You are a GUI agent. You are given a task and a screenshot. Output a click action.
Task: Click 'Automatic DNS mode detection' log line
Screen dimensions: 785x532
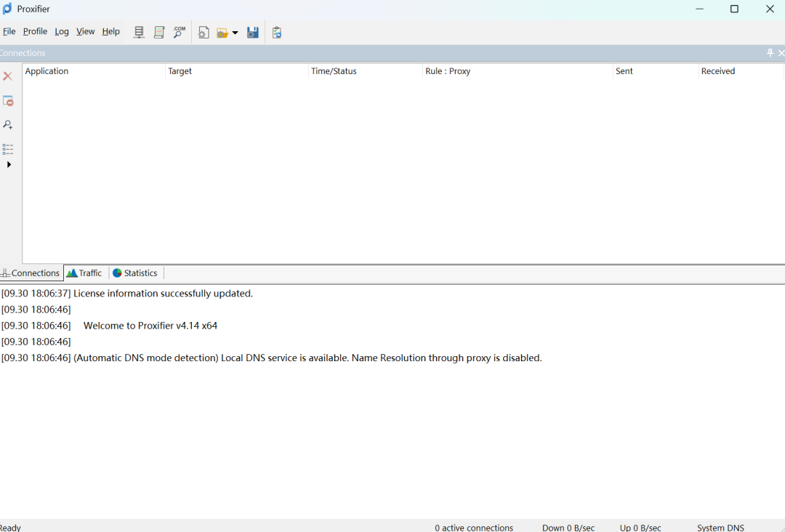pos(271,358)
